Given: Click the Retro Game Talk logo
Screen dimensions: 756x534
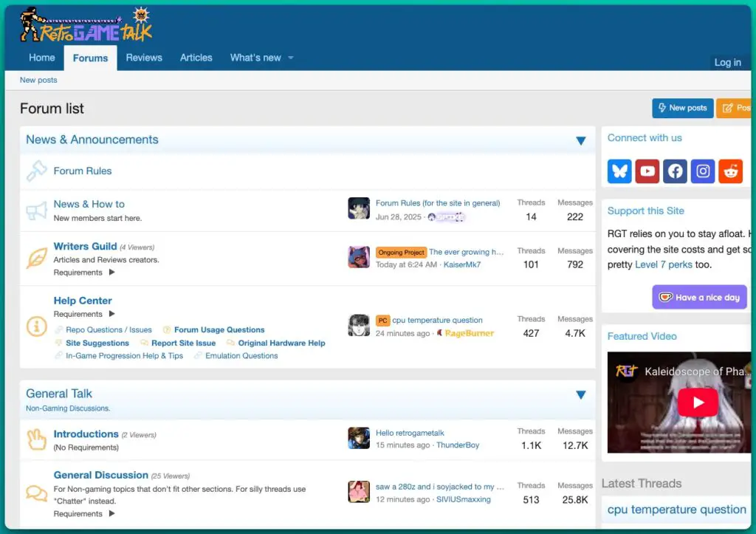Looking at the screenshot, I should [86, 25].
